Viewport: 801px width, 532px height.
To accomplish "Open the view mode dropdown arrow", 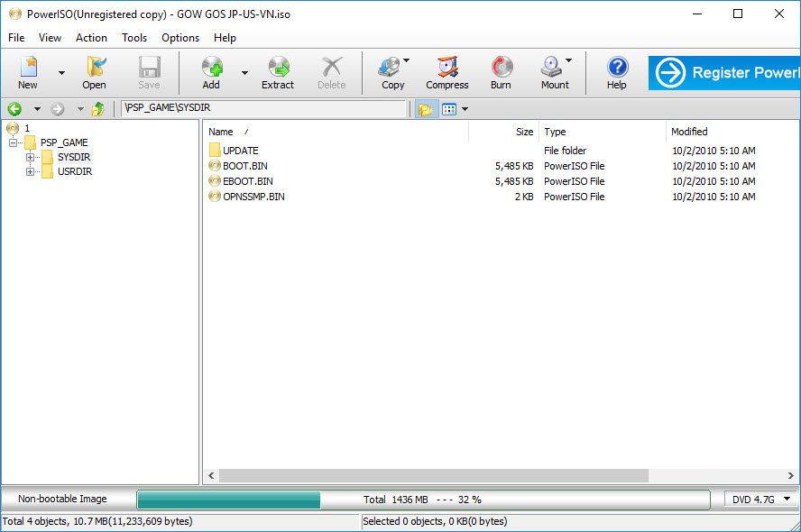I will (x=465, y=109).
